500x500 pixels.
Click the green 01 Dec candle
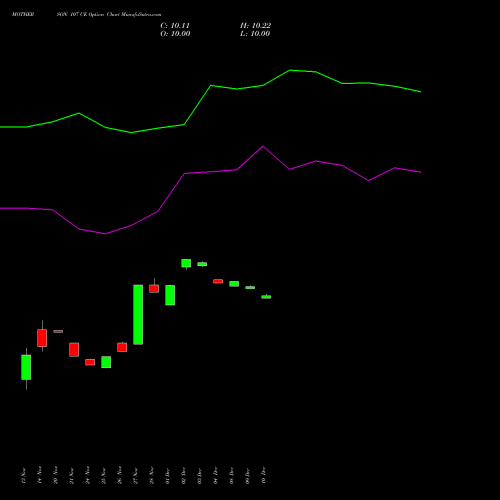170,295
